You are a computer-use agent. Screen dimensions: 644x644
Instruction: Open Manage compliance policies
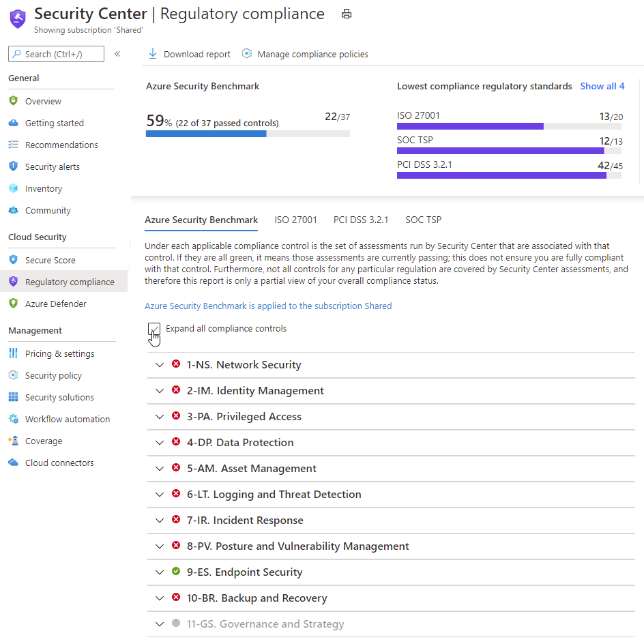pos(305,54)
